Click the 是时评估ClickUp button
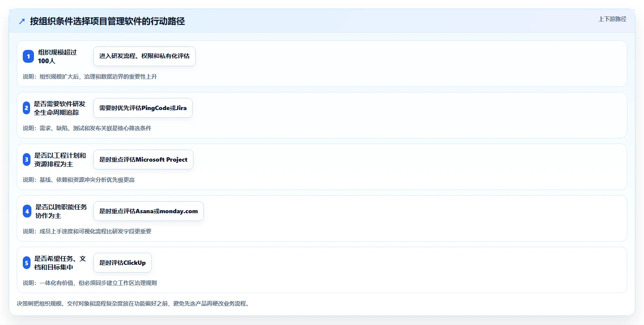 [x=123, y=263]
